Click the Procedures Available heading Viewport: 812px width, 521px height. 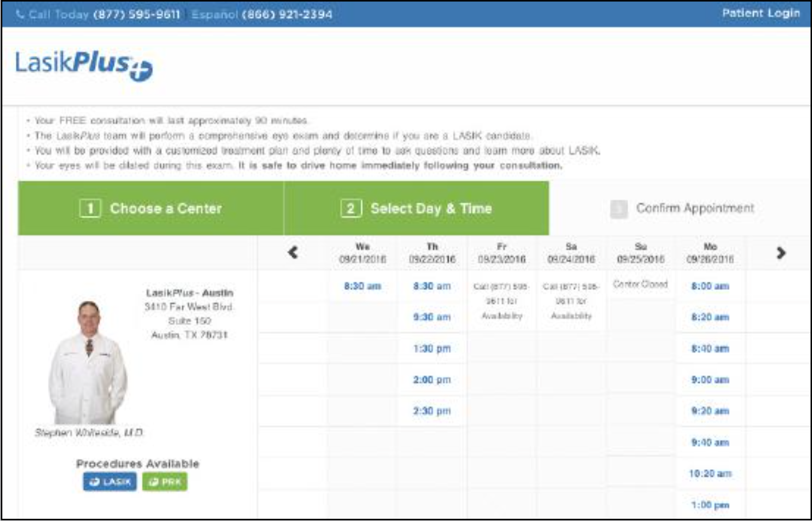pos(137,464)
